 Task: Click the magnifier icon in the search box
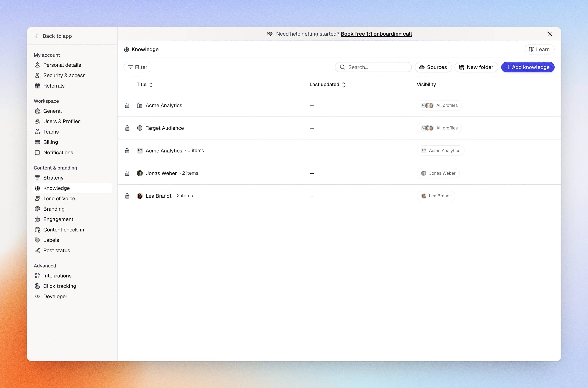tap(342, 67)
